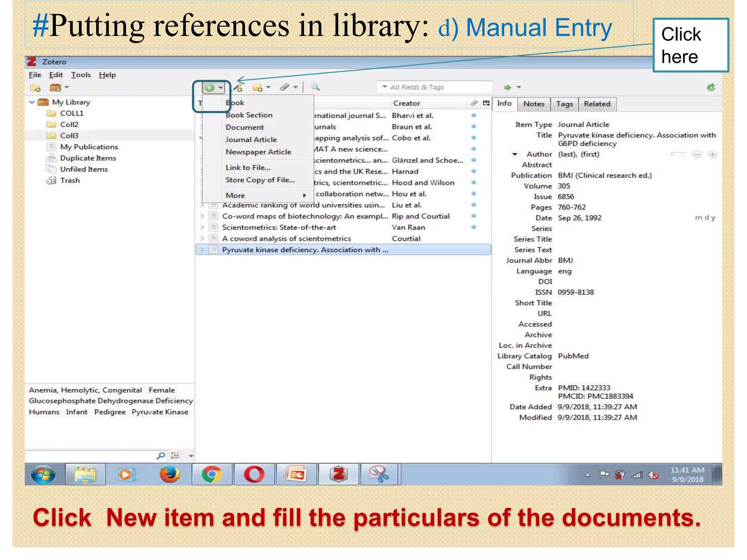
Task: Open the File menu
Action: coord(35,75)
